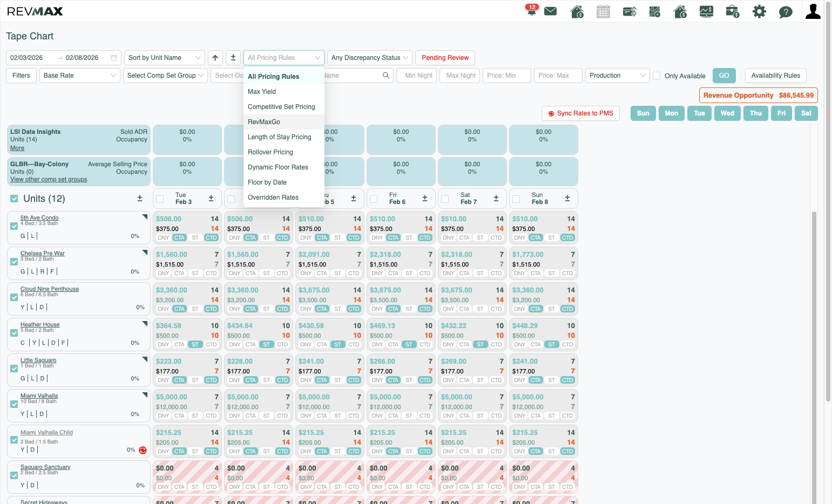Screen dimensions: 832x504
Task: Select Max Yield pricing rule option
Action: 284,92
